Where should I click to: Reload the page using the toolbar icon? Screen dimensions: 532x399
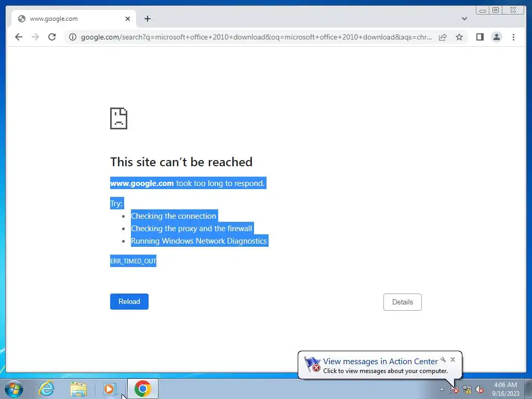[x=52, y=37]
